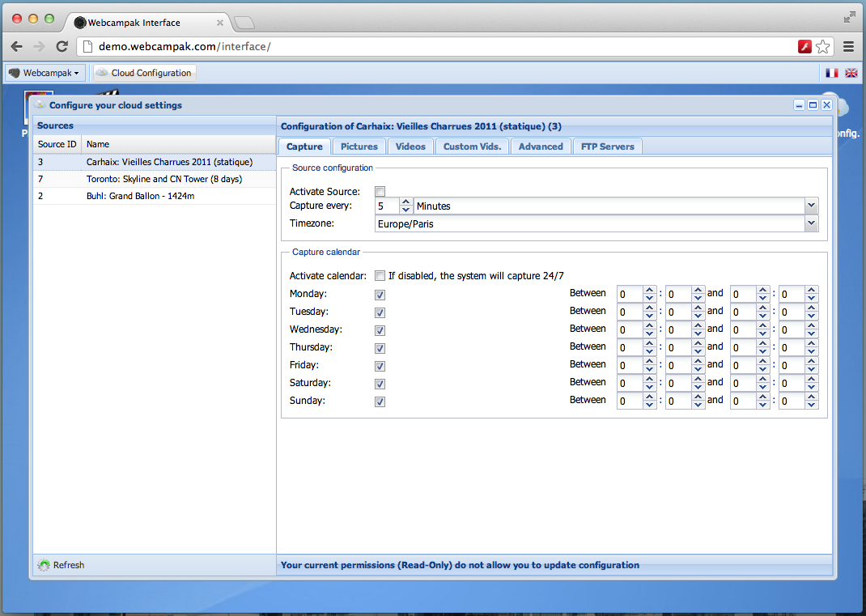Click macOS red close button
This screenshot has width=866, height=616.
(x=17, y=19)
